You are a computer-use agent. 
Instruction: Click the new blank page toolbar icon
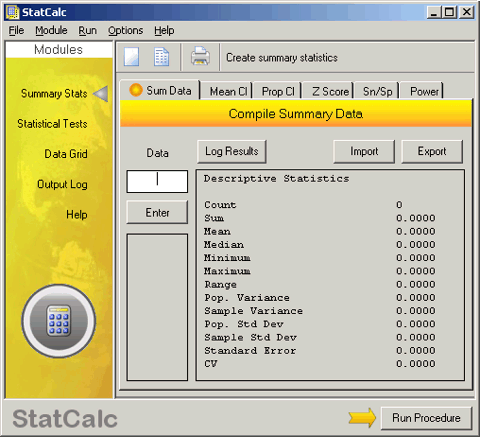[x=131, y=57]
